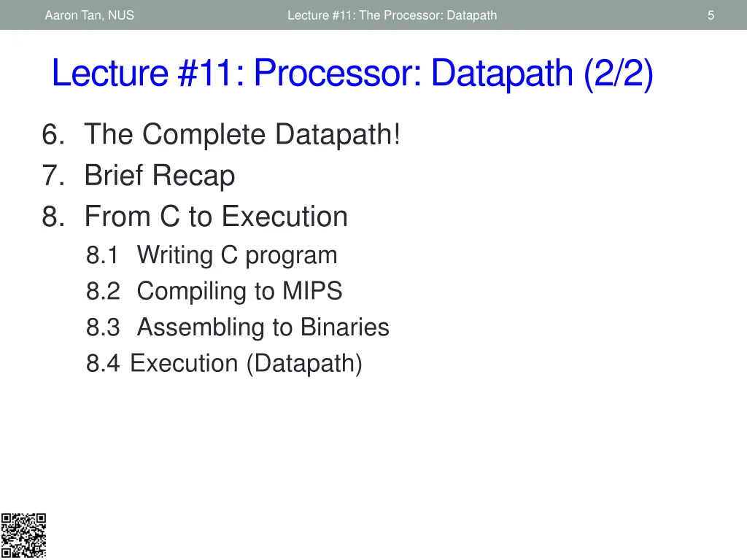Click the slide number 5 in header
The image size is (747, 560).
tap(711, 15)
